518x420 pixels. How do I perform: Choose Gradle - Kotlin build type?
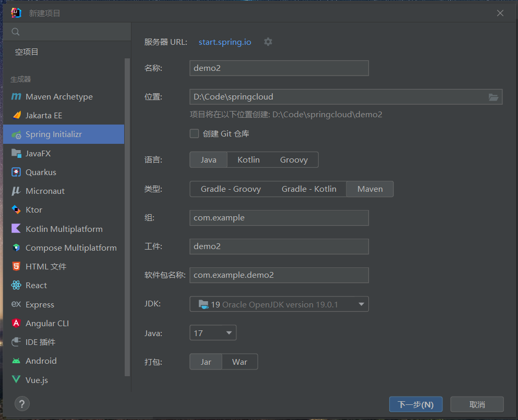point(309,189)
